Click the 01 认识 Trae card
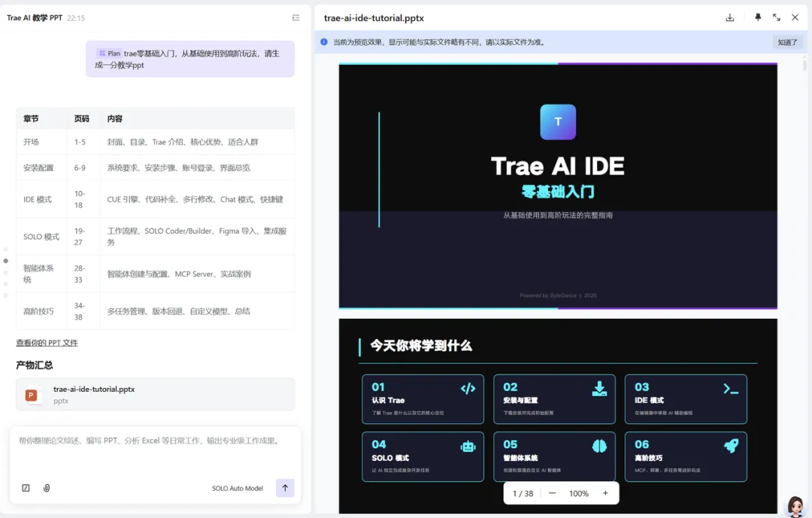Screen dimensions: 812x518 (423, 399)
